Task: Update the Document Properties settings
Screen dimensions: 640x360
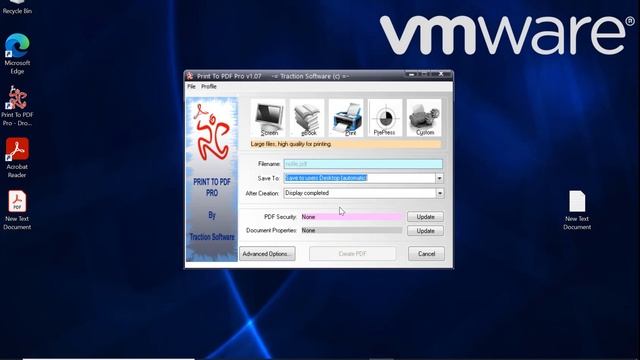Action: tap(425, 231)
